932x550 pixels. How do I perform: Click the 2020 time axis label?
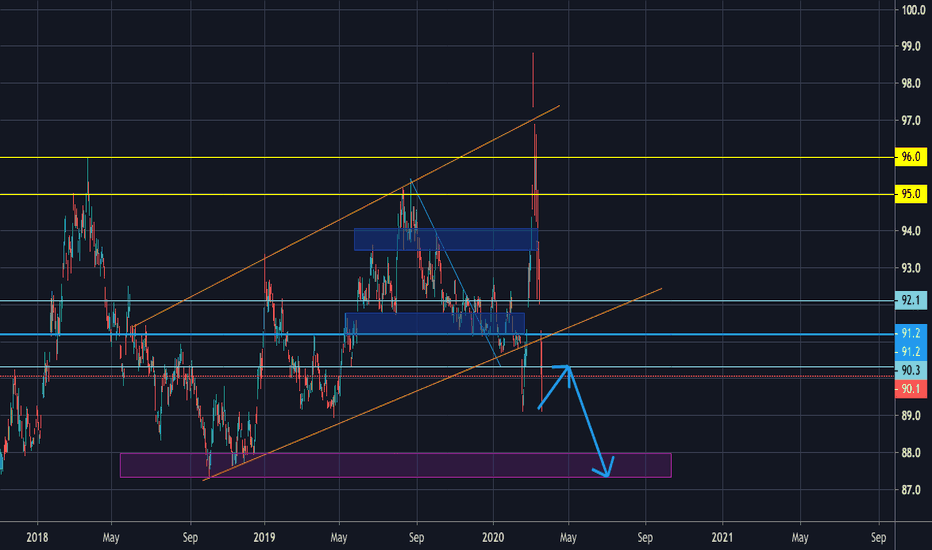click(493, 538)
